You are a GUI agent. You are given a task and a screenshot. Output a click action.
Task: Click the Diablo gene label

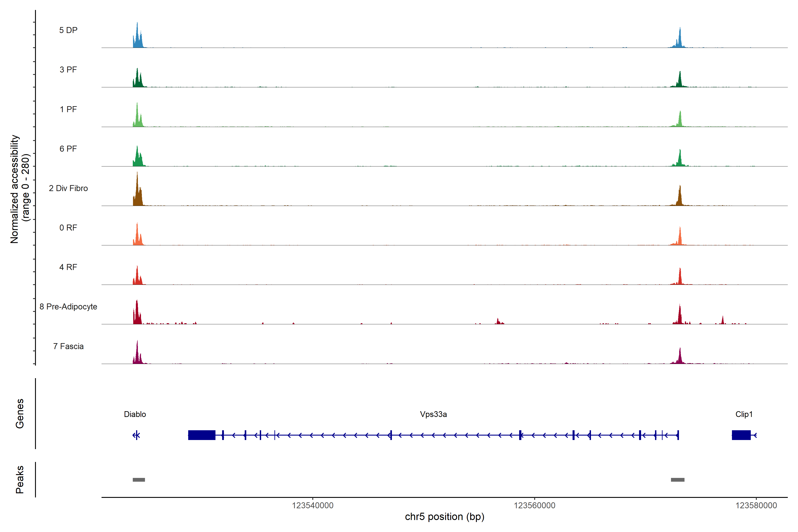point(135,414)
